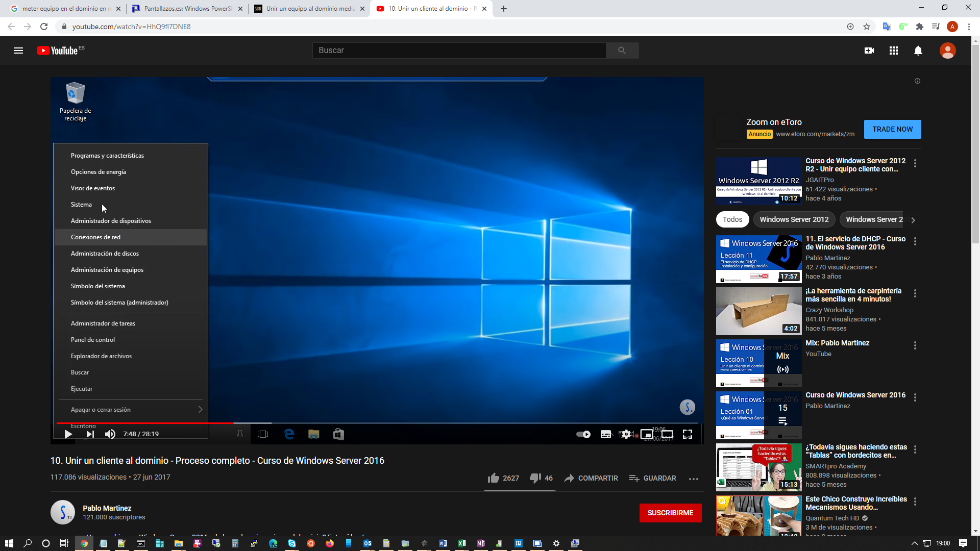Enter fullscreen video mode

pyautogui.click(x=689, y=434)
